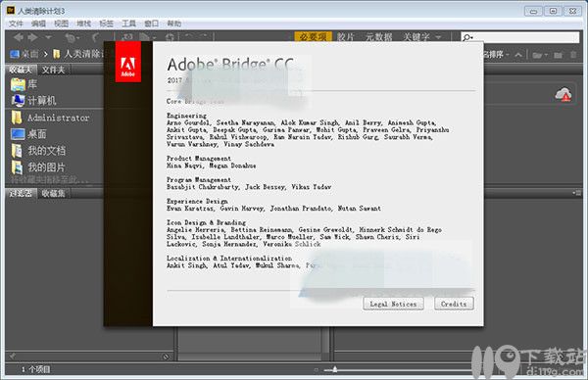Switch to the 胶片 workspace

(345, 37)
